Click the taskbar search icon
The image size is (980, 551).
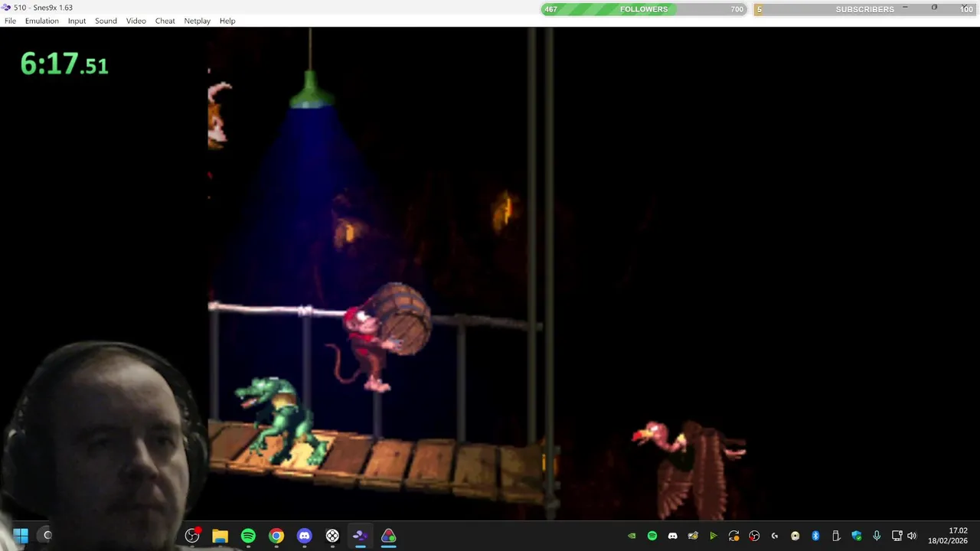click(47, 536)
